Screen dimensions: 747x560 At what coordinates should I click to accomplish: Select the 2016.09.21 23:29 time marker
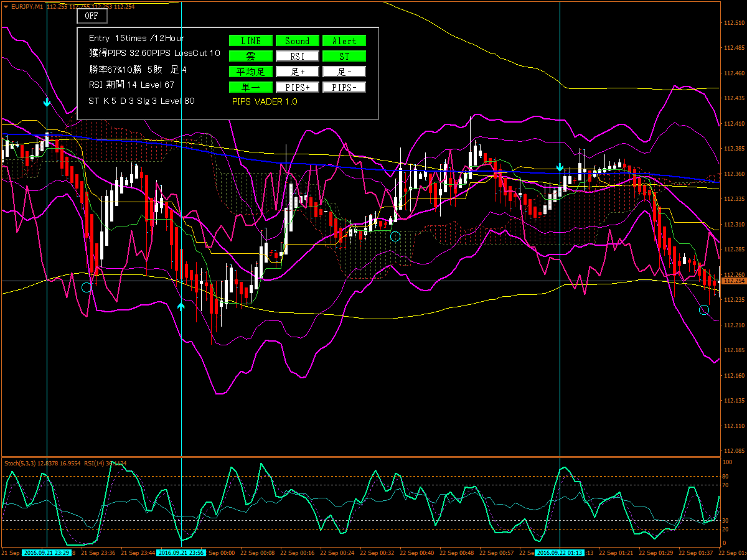(x=47, y=553)
